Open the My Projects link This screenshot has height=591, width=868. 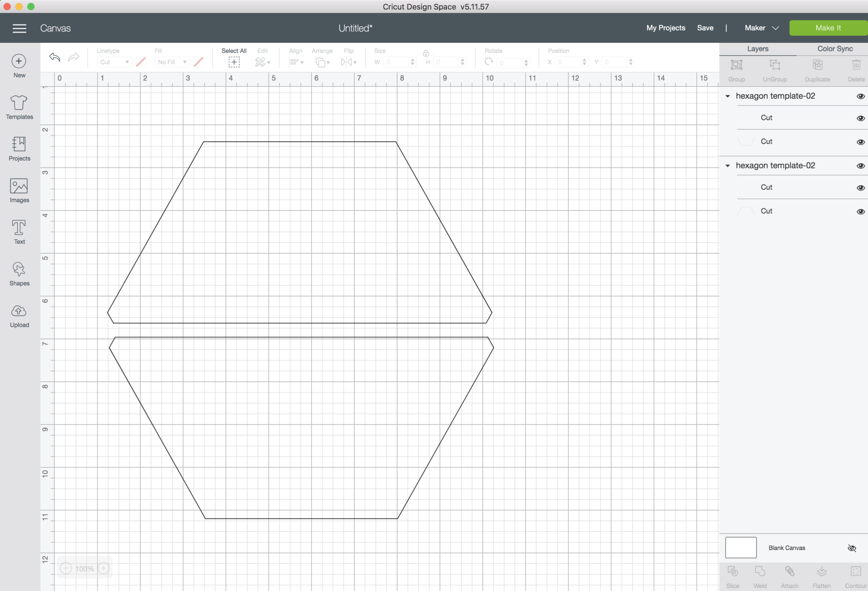(665, 28)
